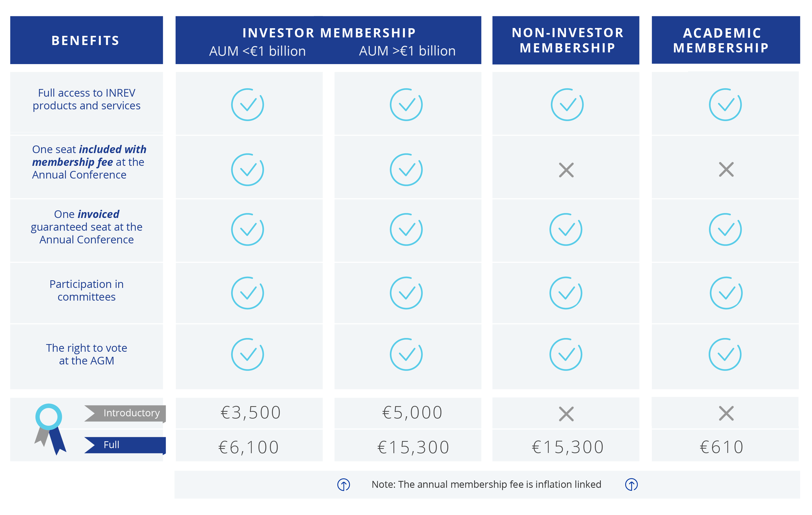The width and height of the screenshot is (812, 515).
Task: Click the right up-arrow icon beside the note
Action: click(x=631, y=485)
